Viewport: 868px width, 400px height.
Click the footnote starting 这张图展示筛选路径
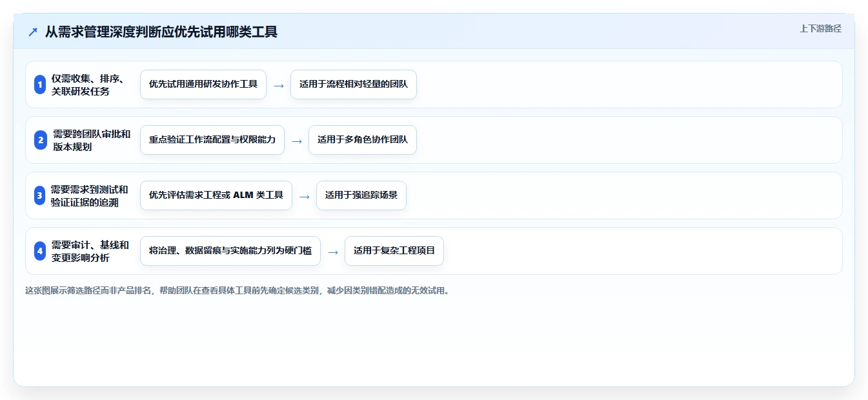pos(237,290)
